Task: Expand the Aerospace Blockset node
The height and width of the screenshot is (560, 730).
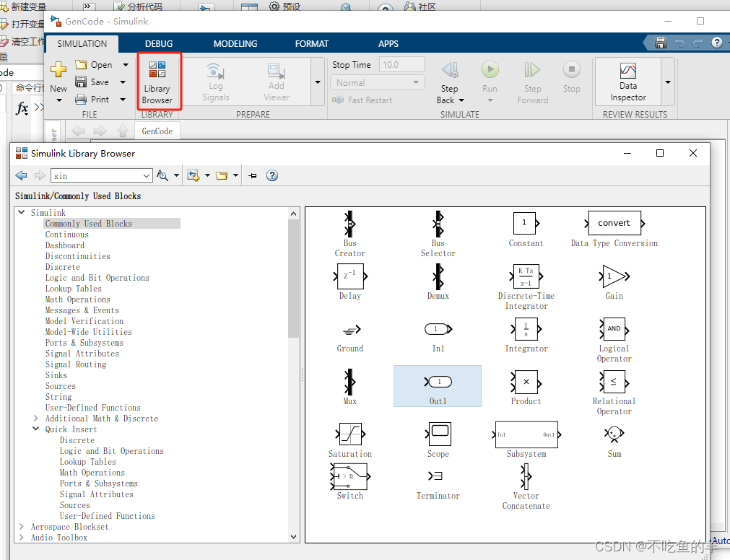Action: coord(22,527)
